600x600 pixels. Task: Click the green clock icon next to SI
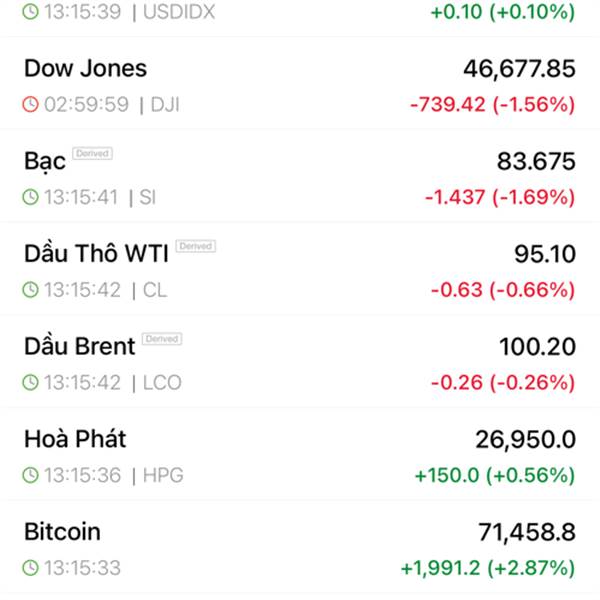coord(30,197)
